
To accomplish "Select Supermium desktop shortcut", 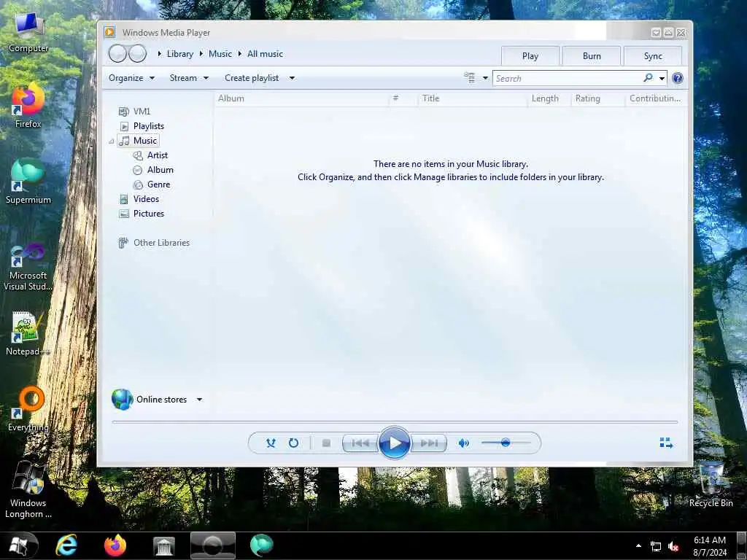I will (28, 182).
